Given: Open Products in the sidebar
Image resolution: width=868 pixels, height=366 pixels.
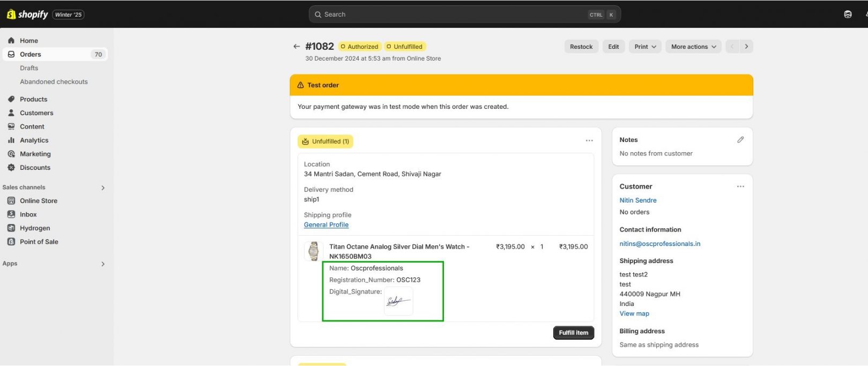Looking at the screenshot, I should pyautogui.click(x=33, y=99).
